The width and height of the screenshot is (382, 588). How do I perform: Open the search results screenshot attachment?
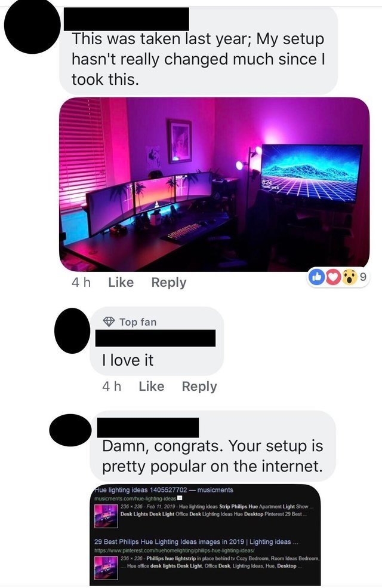tap(205, 535)
